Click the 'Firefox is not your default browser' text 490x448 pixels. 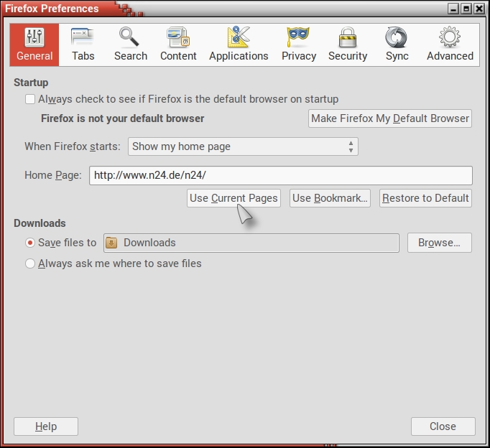coord(122,118)
